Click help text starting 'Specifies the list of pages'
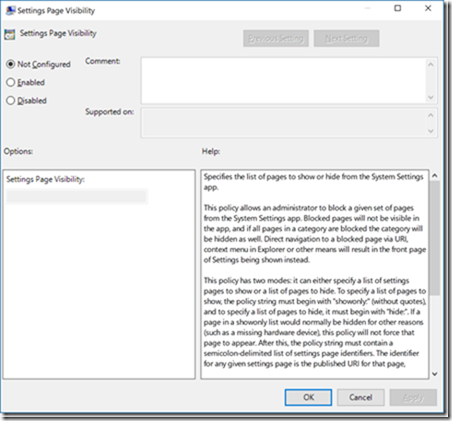The height and width of the screenshot is (421, 452). click(313, 182)
